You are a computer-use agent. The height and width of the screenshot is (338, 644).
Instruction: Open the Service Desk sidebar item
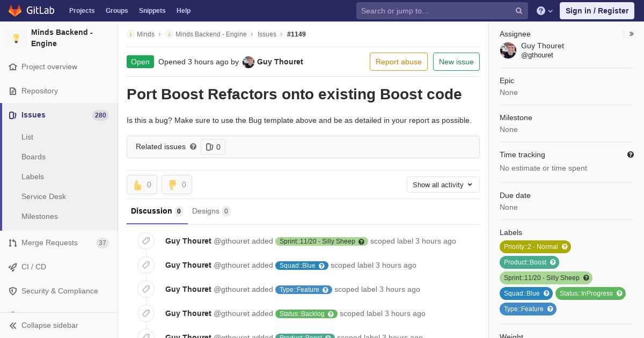click(43, 196)
